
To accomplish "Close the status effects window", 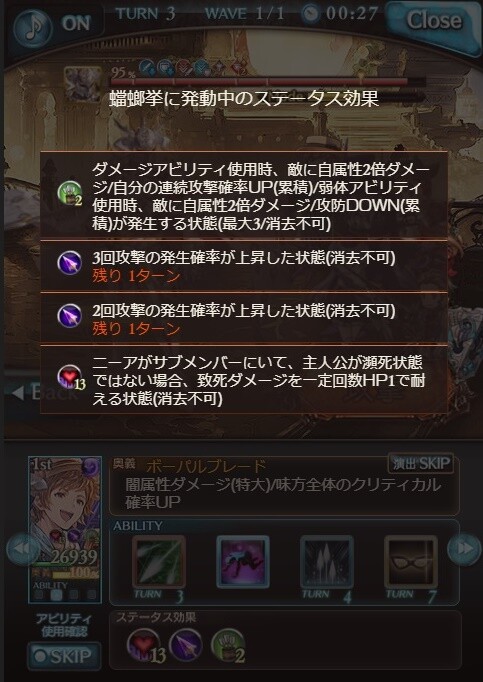I will [433, 23].
